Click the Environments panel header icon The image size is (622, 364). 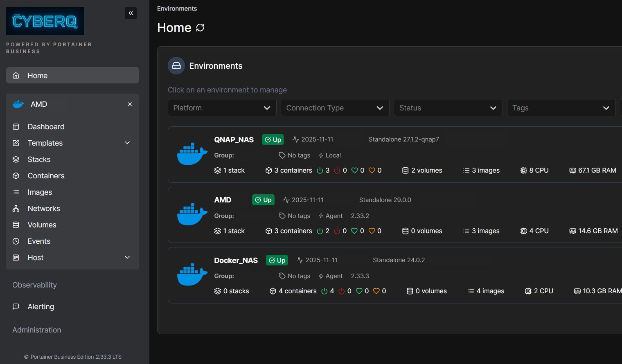(x=176, y=66)
